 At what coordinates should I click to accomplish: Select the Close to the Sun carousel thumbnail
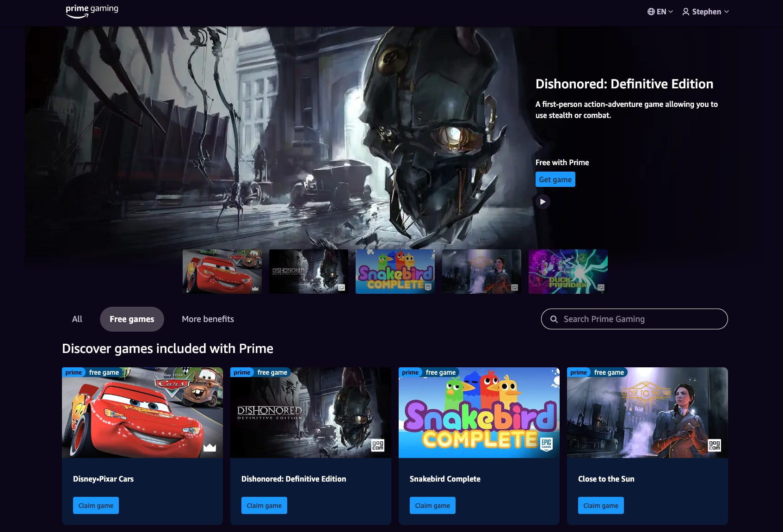point(481,272)
